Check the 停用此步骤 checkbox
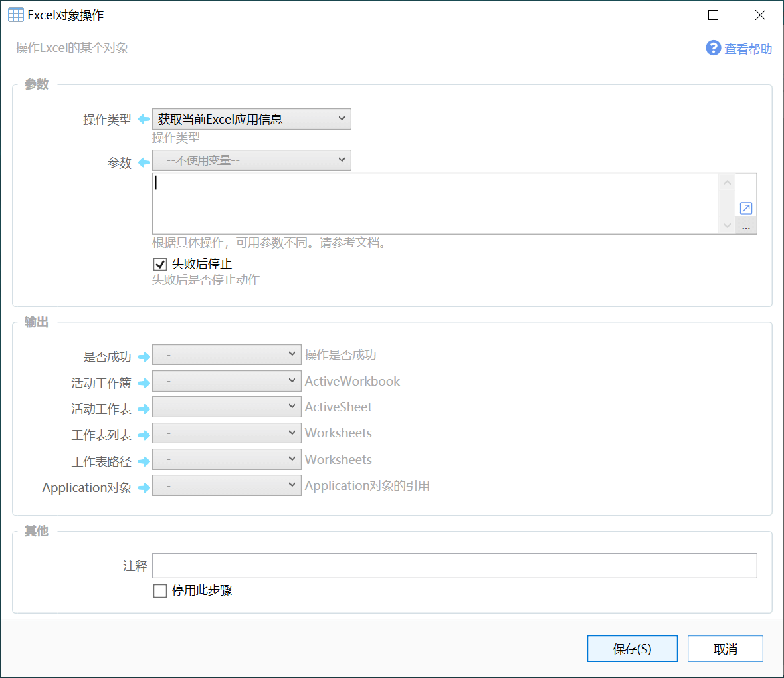This screenshot has height=678, width=784. [160, 591]
